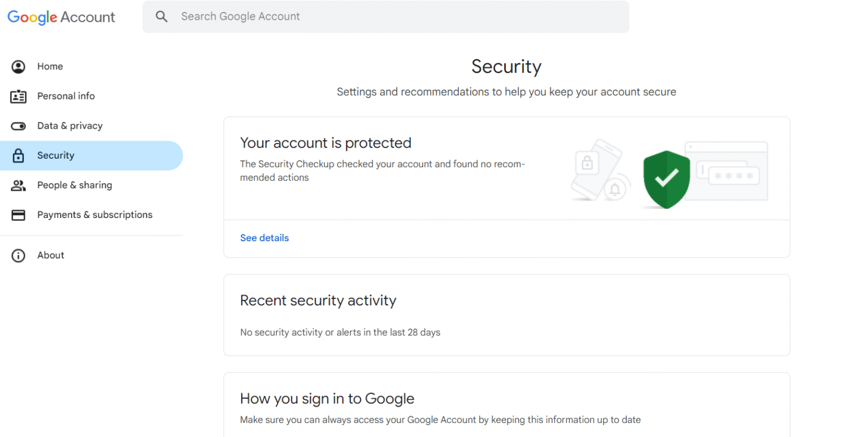
Task: Open People & sharing settings
Action: coord(74,185)
